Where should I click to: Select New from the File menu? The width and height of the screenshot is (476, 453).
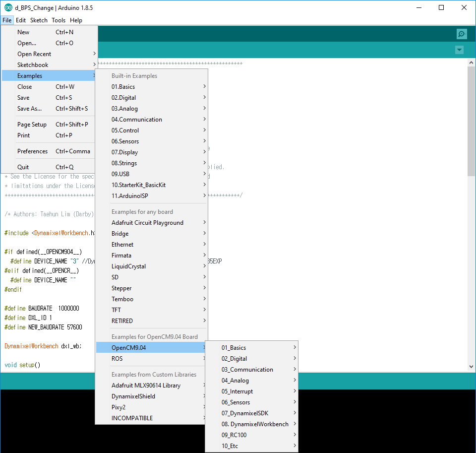(x=49, y=32)
